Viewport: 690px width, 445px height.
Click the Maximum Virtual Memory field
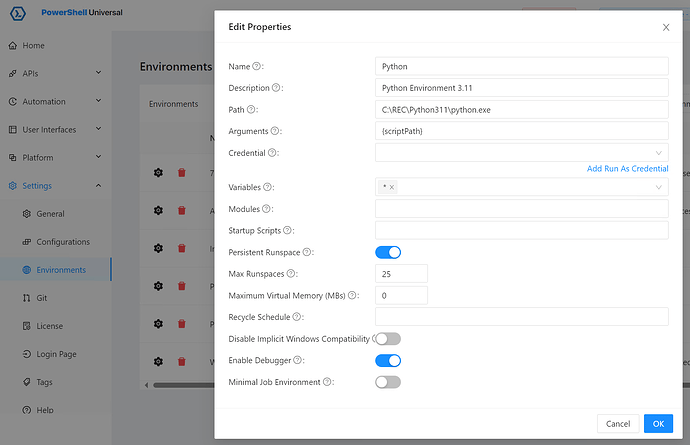401,295
